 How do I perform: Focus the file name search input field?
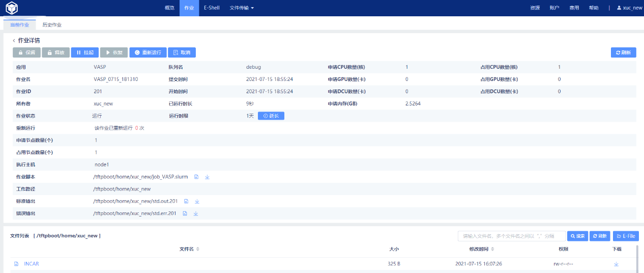pos(511,236)
